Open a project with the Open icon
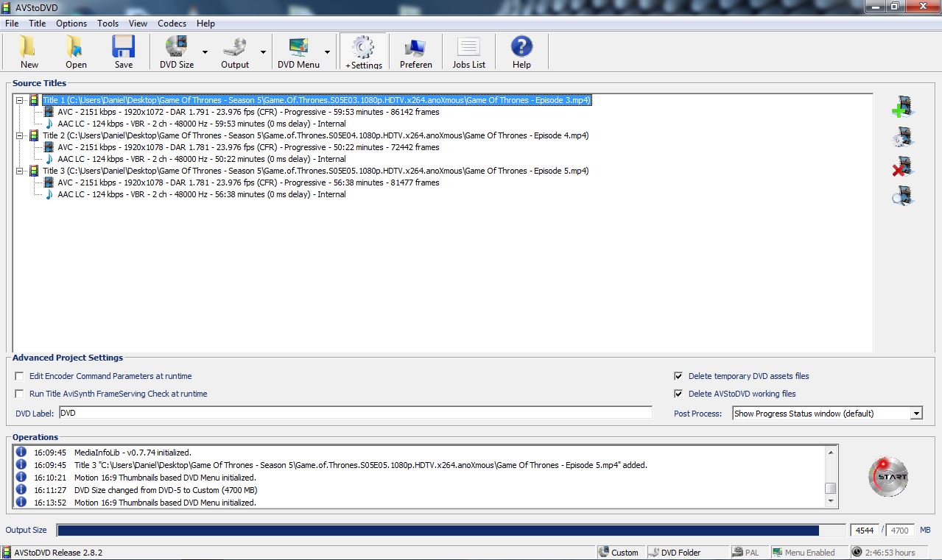The width and height of the screenshot is (942, 560). (76, 52)
